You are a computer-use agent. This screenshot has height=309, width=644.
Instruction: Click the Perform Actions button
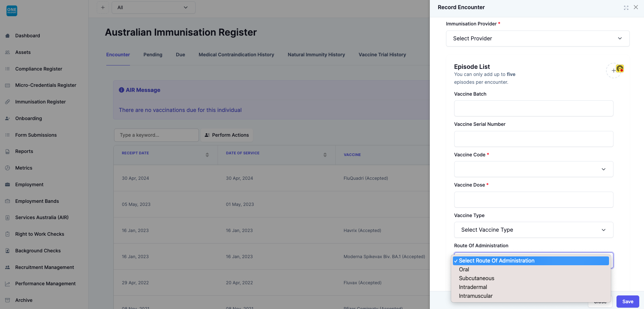click(x=227, y=135)
